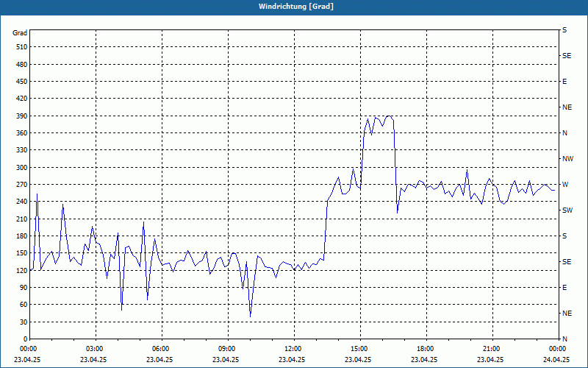Click the "480" degree axis label
This screenshot has width=588, height=368.
coord(22,64)
